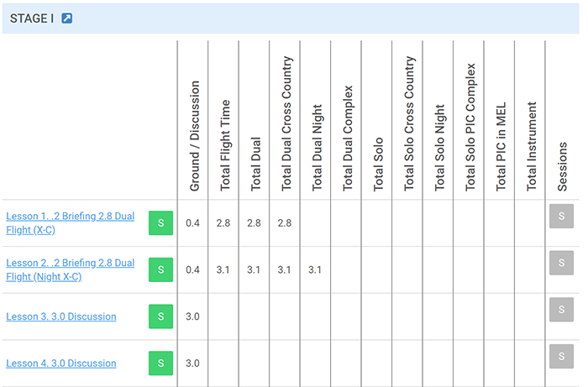Open Lesson 2 Night X-C link
The height and width of the screenshot is (387, 588).
point(70,269)
